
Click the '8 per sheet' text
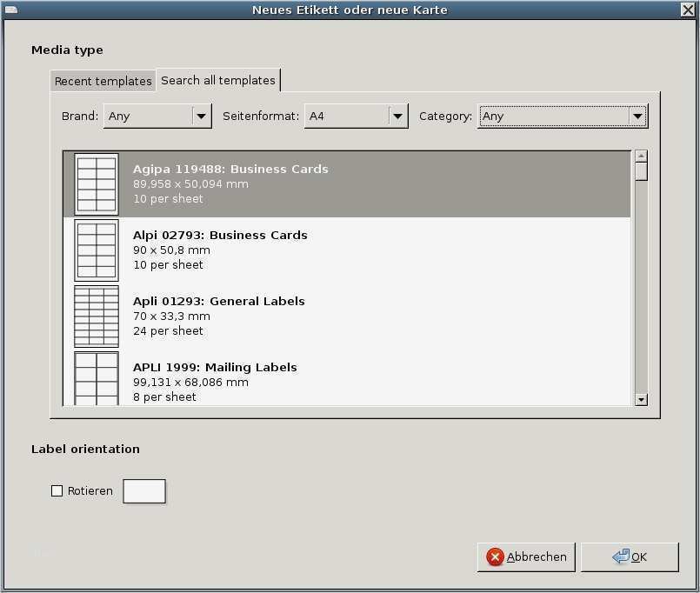tap(164, 397)
